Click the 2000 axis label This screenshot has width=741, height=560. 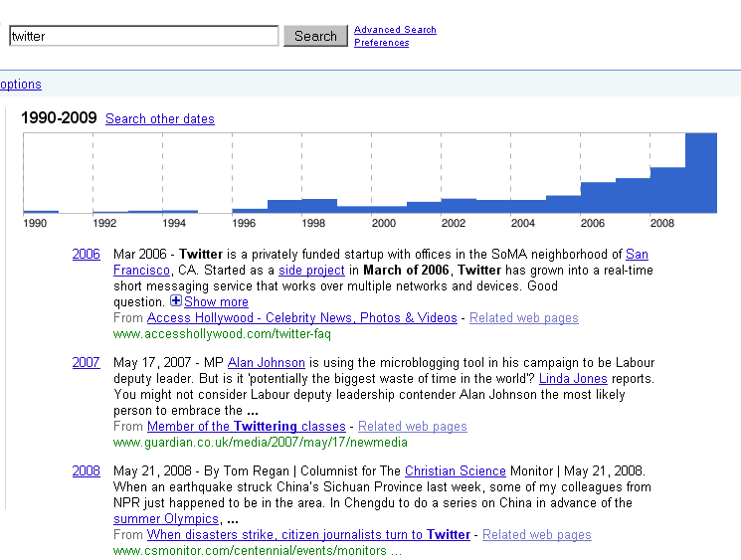383,223
